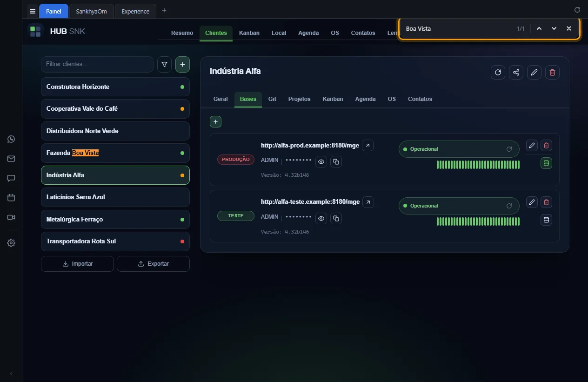The height and width of the screenshot is (382, 588).
Task: Go to next find result
Action: [554, 29]
